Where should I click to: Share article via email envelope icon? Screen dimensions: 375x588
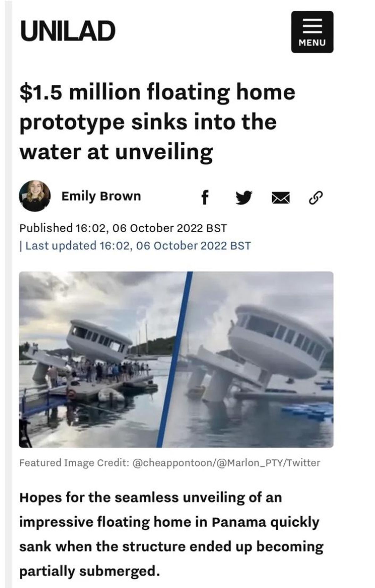pyautogui.click(x=280, y=199)
